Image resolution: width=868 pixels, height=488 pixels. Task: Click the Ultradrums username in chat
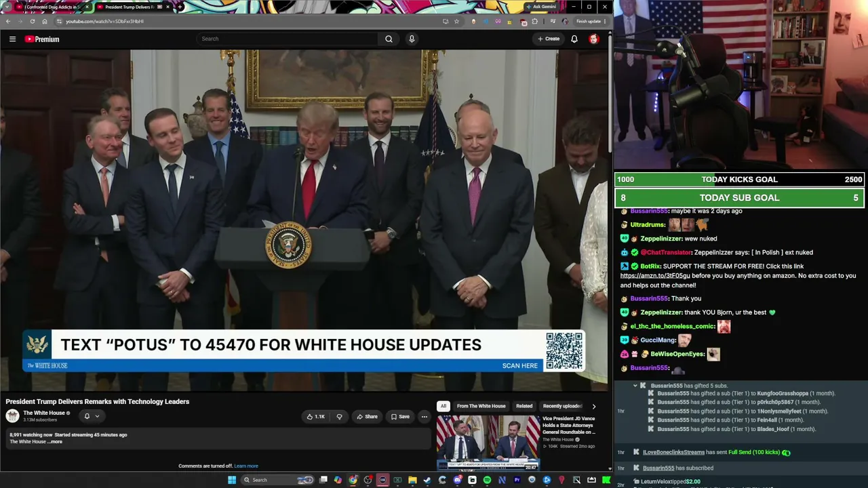(x=648, y=224)
